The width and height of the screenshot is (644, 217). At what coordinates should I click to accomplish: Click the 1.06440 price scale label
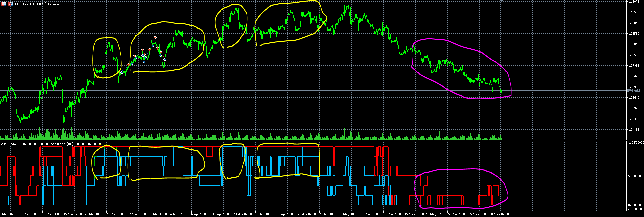[x=634, y=98]
